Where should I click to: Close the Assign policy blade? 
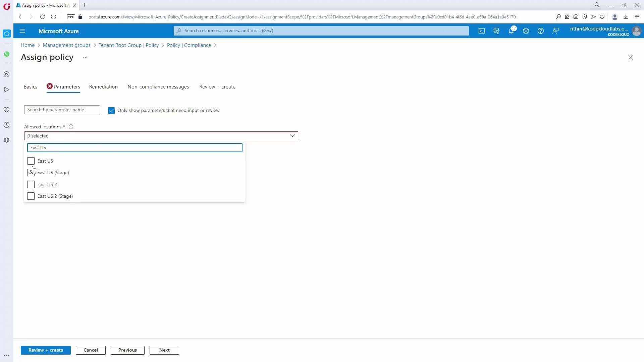631,58
